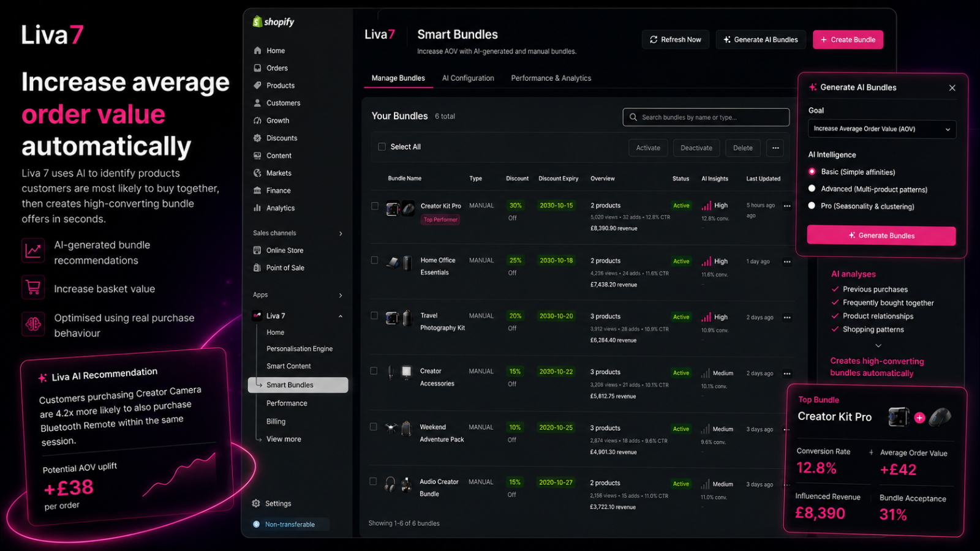The height and width of the screenshot is (551, 980).
Task: Click the Delete button
Action: click(x=743, y=148)
